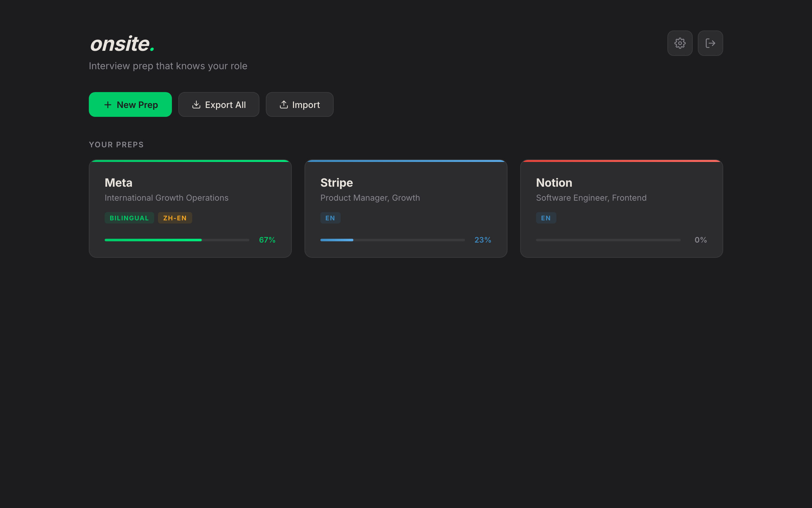This screenshot has width=812, height=508.
Task: Open the Notion prep card title
Action: pyautogui.click(x=554, y=183)
